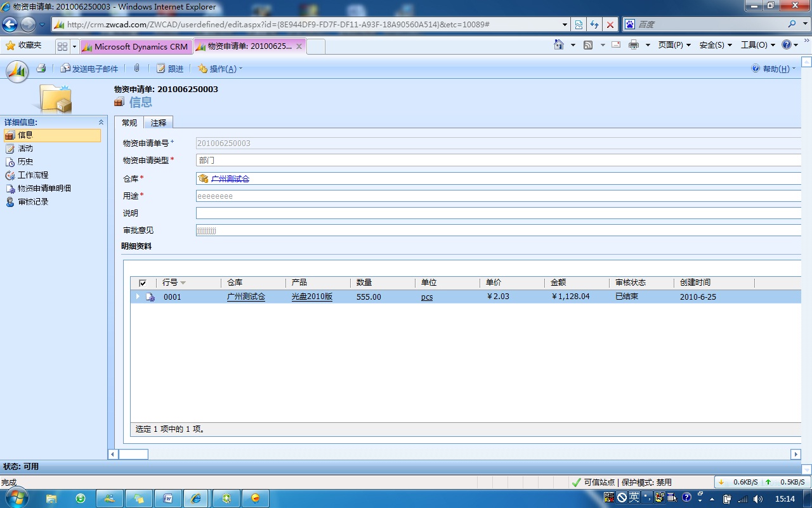
Task: Open 审核记录 (audit records) in the sidebar
Action: [x=32, y=202]
